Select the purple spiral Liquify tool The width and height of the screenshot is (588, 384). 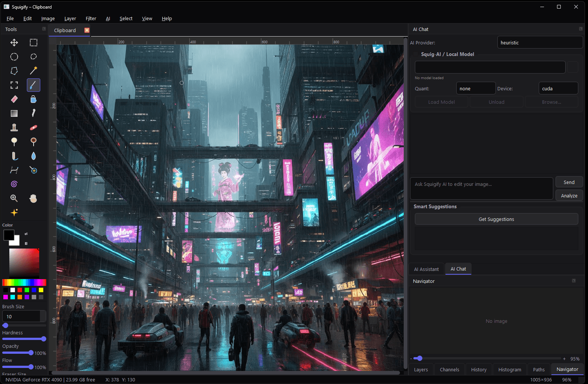coord(14,184)
